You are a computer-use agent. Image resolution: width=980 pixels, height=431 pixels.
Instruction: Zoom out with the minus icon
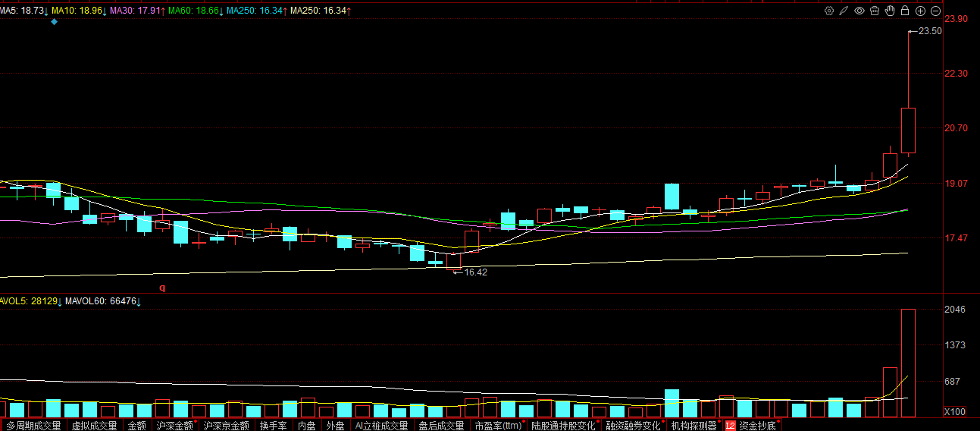pyautogui.click(x=935, y=11)
